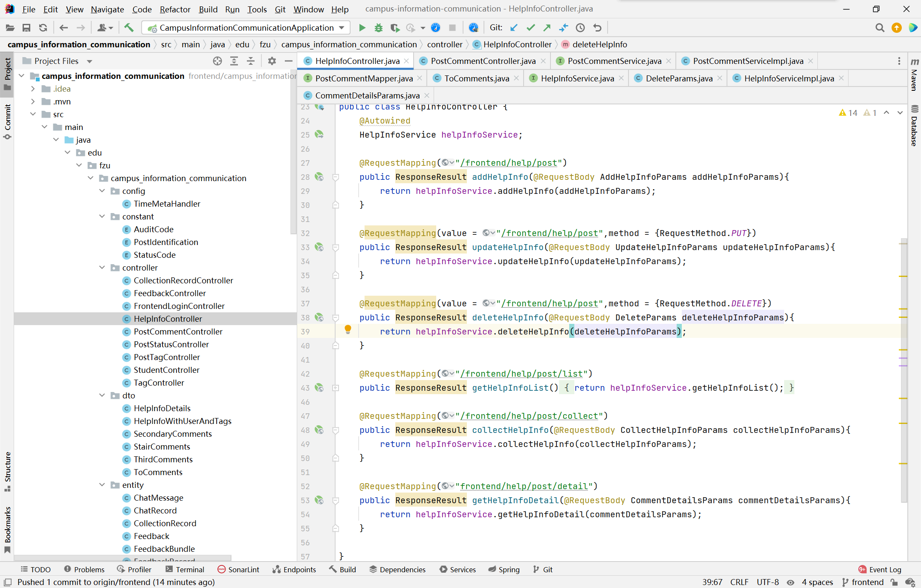Run the application with green play button
Viewport: 921px width, 588px height.
[x=362, y=28]
